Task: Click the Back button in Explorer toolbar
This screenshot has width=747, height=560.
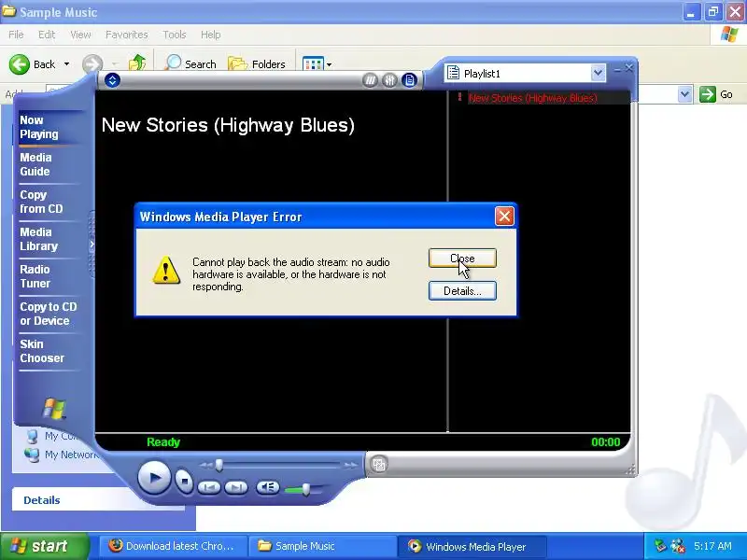Action: (32, 64)
